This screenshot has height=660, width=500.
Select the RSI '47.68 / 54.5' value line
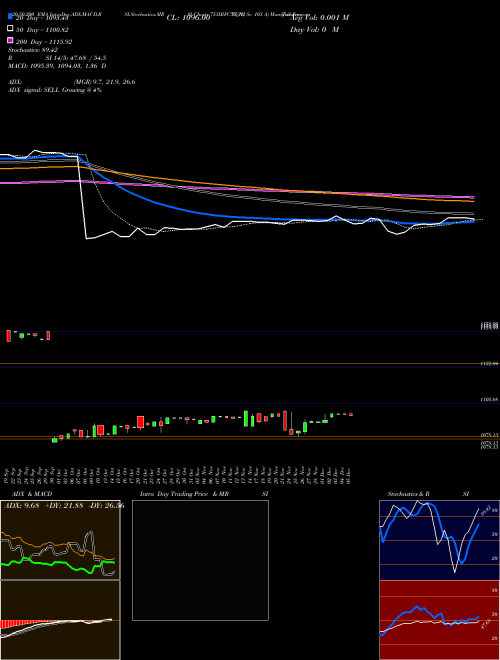76,58
